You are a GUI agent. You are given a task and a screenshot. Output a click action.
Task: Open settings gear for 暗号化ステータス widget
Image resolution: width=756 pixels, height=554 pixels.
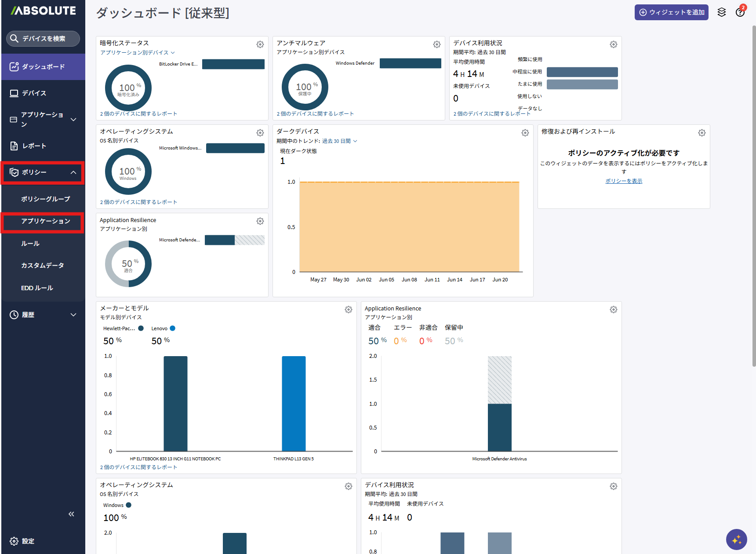click(260, 44)
